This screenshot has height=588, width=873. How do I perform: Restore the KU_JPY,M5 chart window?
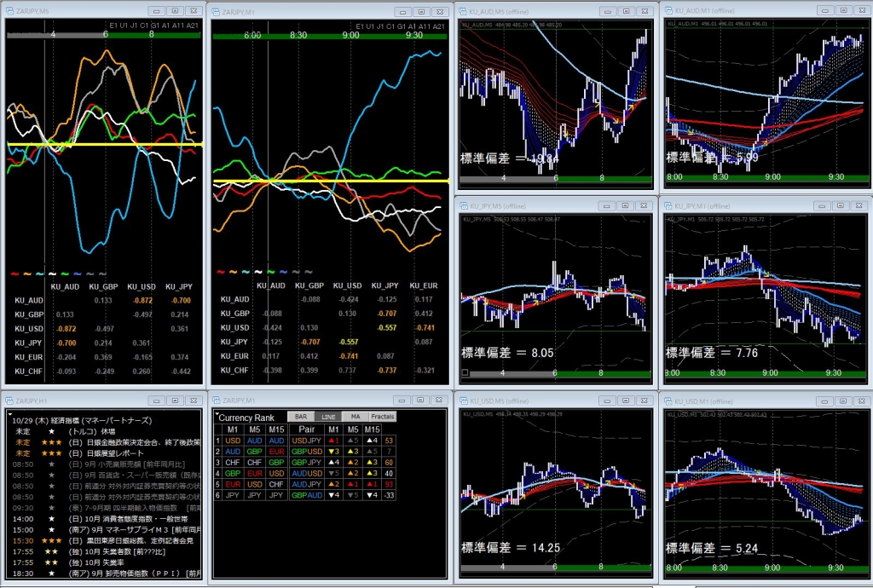coord(625,205)
